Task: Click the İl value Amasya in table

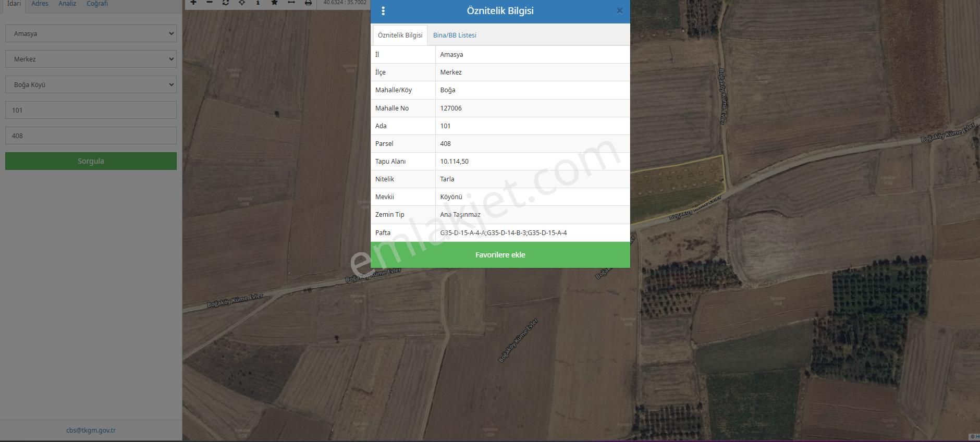Action: coord(451,55)
